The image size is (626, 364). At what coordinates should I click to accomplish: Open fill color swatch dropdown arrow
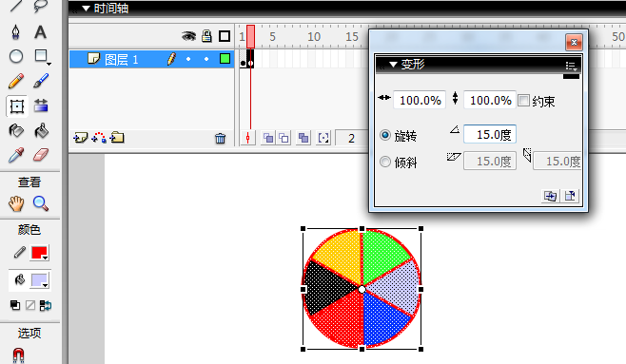click(x=45, y=285)
